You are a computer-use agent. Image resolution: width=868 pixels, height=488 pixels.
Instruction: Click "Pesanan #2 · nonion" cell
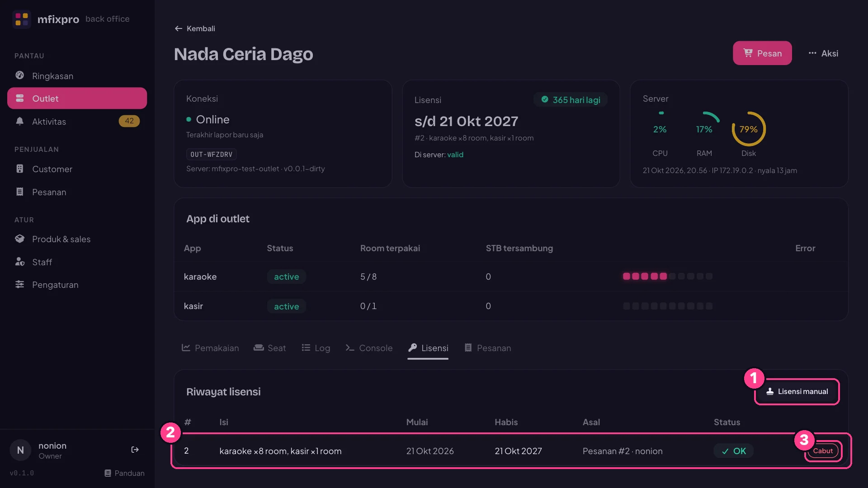623,451
